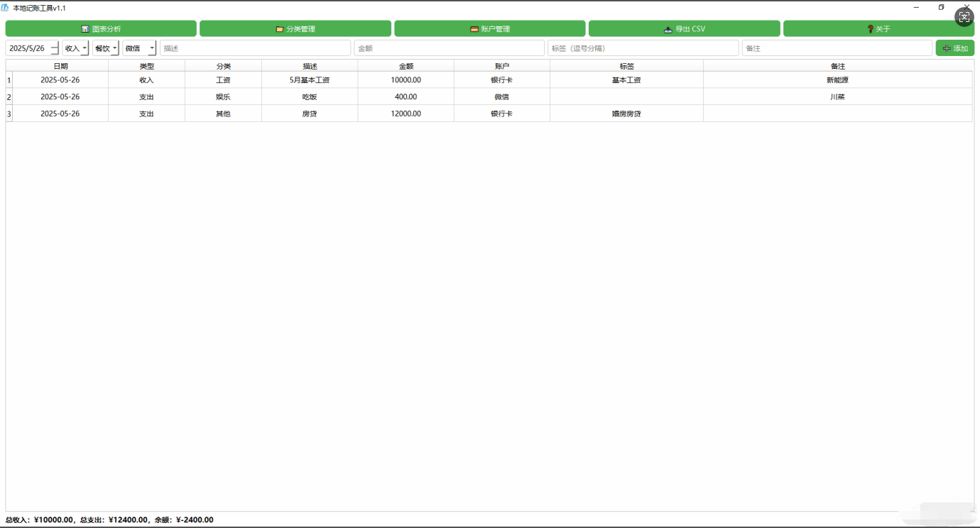Click the 添加 add record button
The width and height of the screenshot is (980, 528).
[954, 48]
